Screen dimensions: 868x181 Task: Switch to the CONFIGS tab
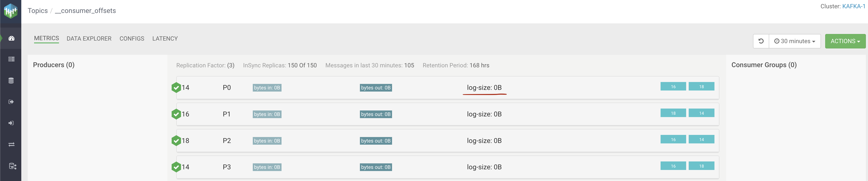coord(132,39)
